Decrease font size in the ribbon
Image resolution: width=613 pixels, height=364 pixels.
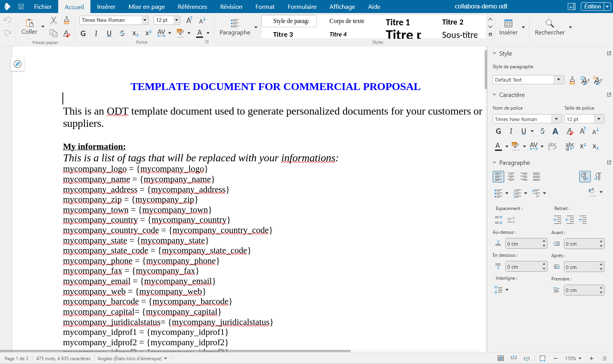(202, 20)
